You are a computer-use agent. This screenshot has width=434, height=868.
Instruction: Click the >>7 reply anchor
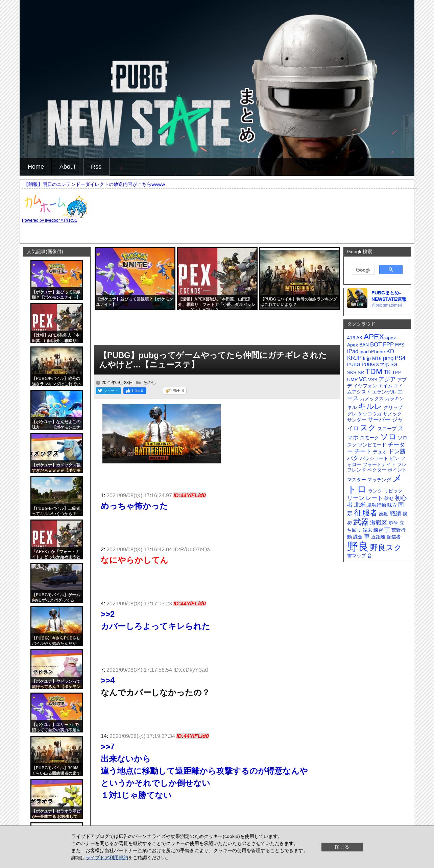107,747
